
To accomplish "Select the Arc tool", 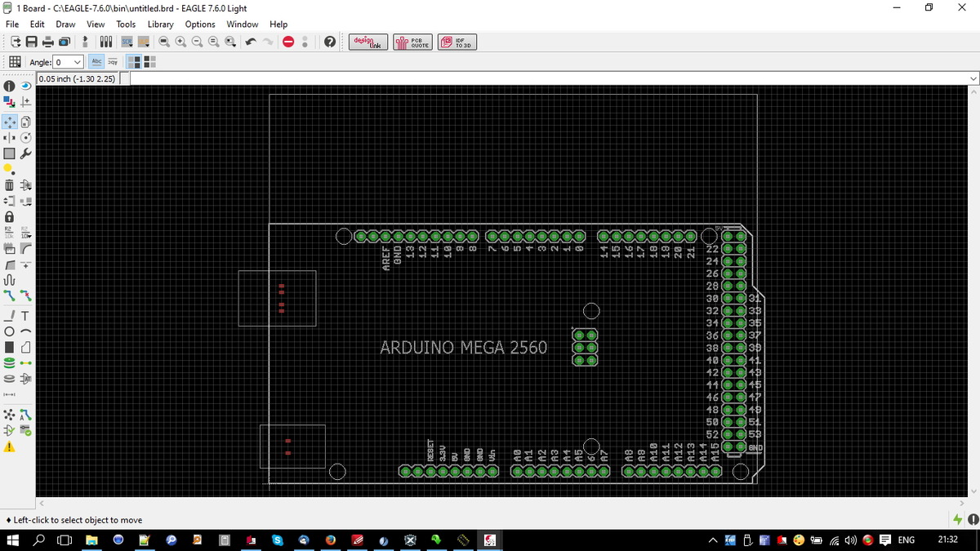I will [25, 331].
